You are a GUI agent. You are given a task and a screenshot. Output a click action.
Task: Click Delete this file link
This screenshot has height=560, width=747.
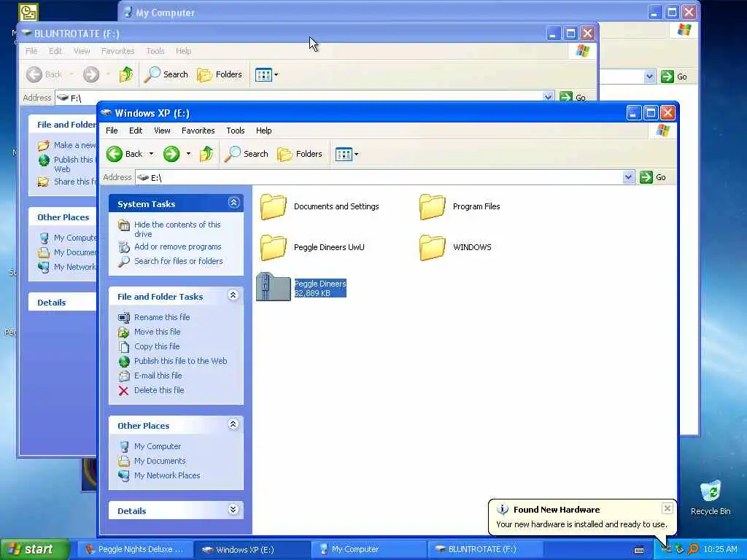(x=159, y=390)
